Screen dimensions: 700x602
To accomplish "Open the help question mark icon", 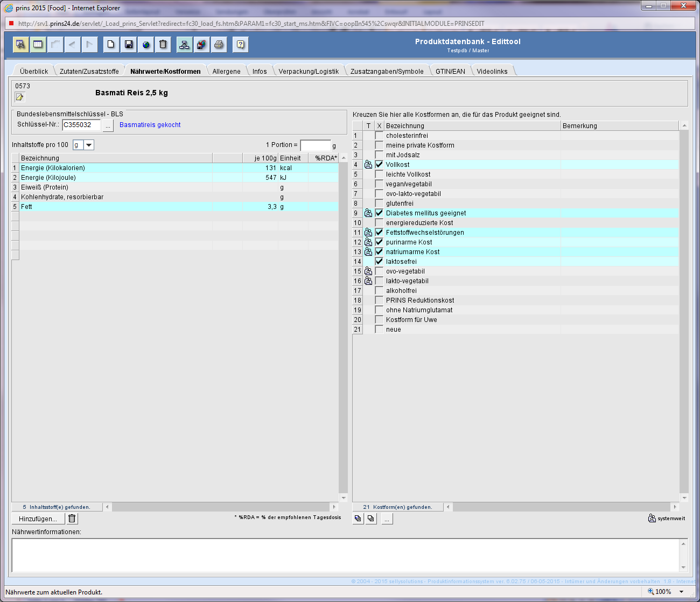I will point(240,45).
